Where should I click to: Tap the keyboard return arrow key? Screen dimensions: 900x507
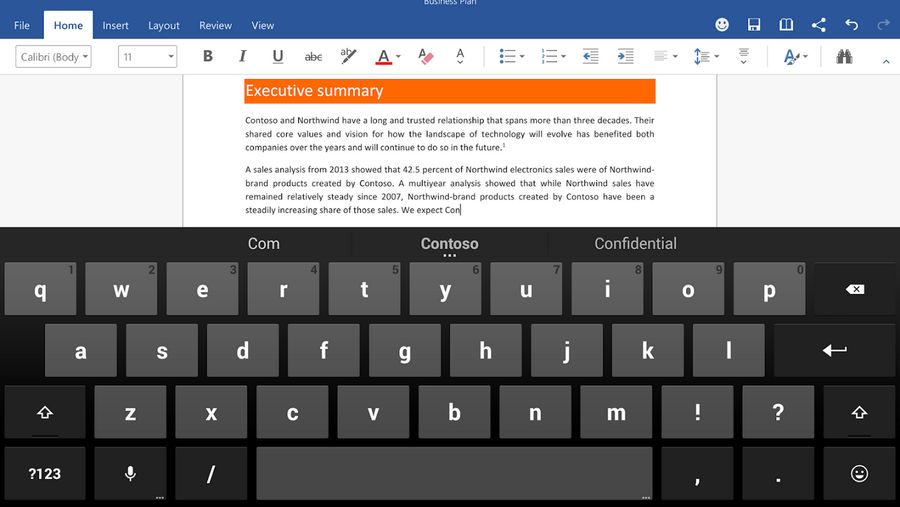[835, 350]
